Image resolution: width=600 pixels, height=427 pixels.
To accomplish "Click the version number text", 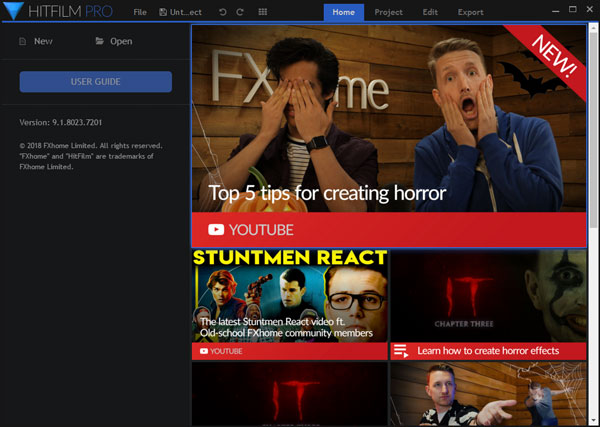I will point(61,122).
